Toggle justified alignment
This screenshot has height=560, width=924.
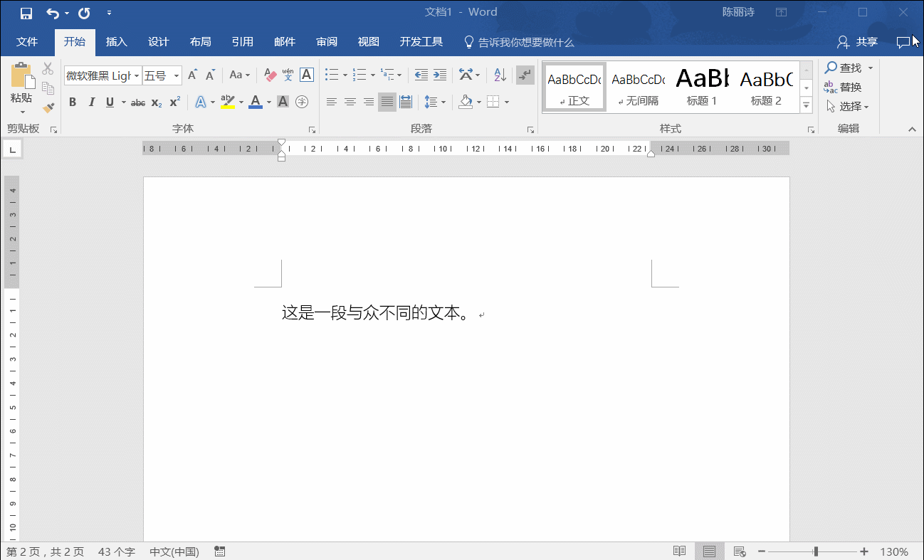(387, 102)
